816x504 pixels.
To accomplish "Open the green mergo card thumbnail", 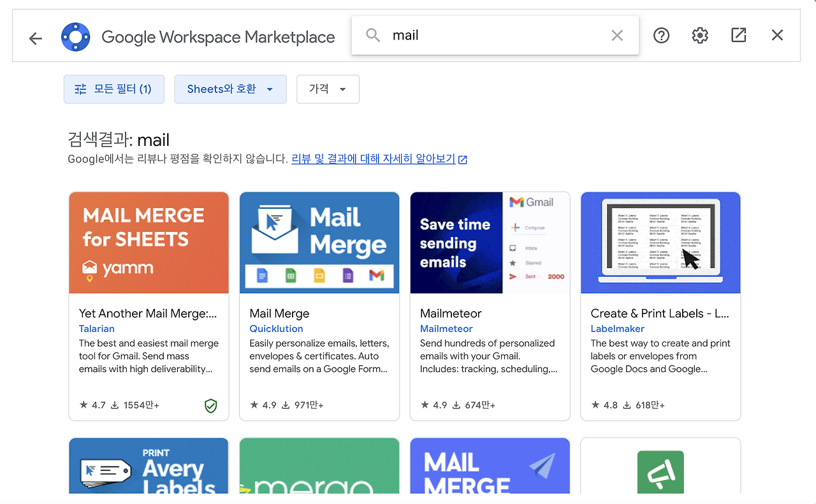I will point(319,466).
